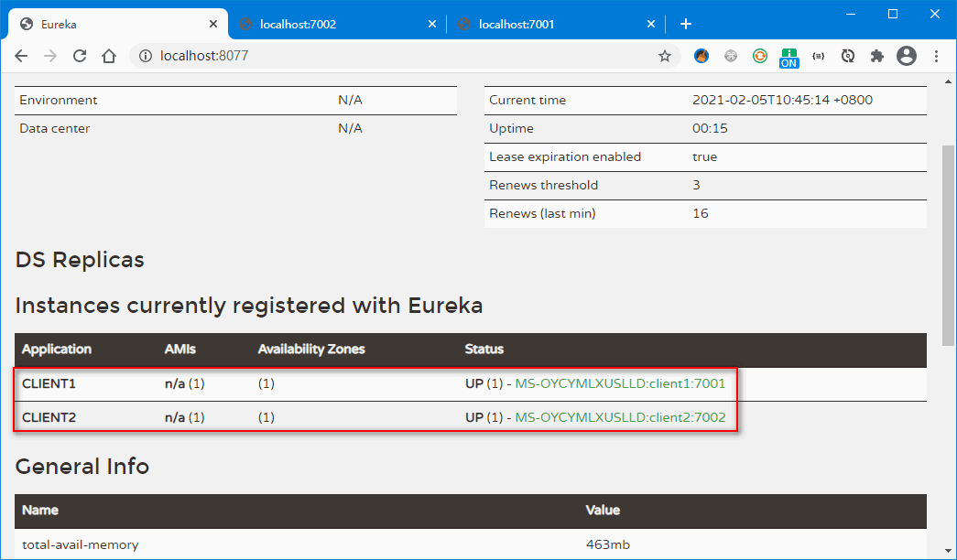This screenshot has height=560, width=957.
Task: Click the Renews (last min) value 16
Action: click(x=700, y=213)
